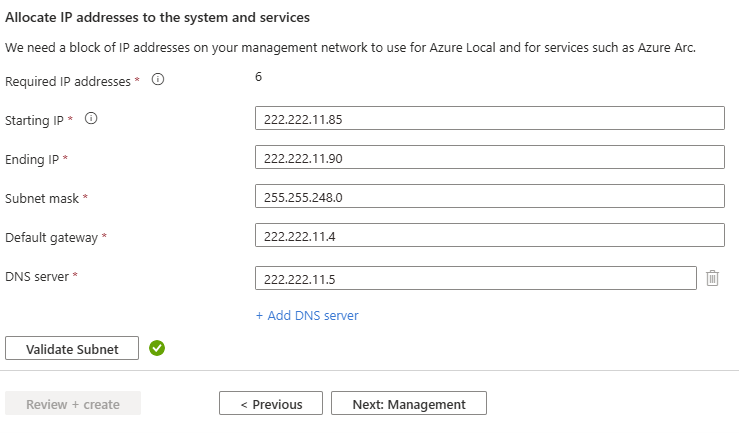
Task: Click the Review + create button
Action: 73,403
